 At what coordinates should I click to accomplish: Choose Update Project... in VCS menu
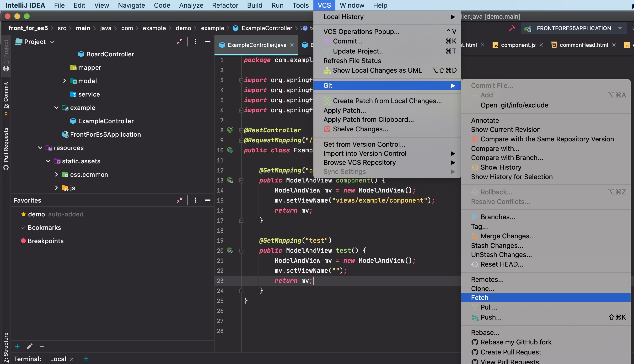pyautogui.click(x=387, y=51)
